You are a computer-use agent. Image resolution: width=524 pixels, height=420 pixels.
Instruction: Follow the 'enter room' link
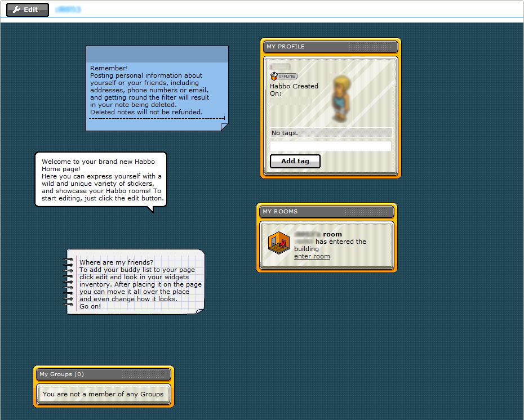click(x=312, y=256)
